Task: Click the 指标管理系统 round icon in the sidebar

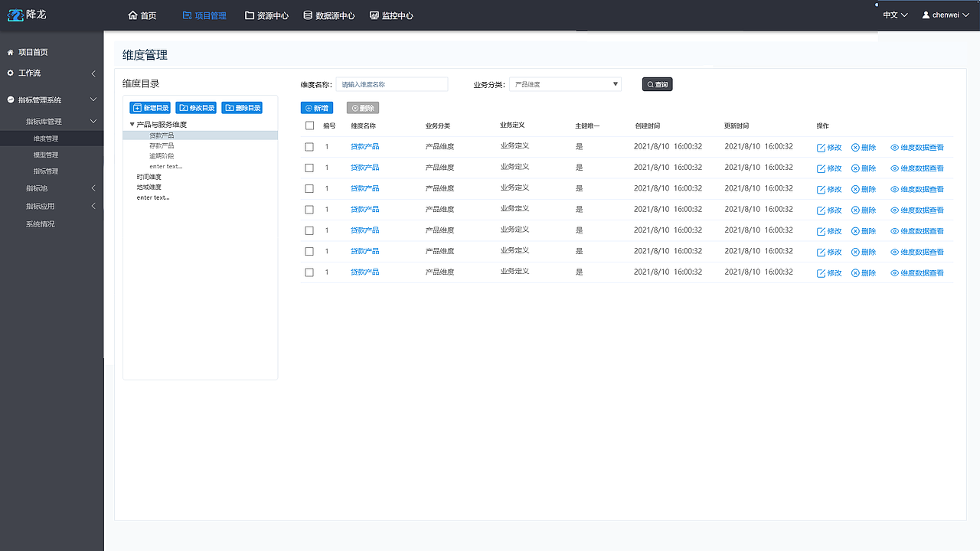Action: tap(11, 99)
